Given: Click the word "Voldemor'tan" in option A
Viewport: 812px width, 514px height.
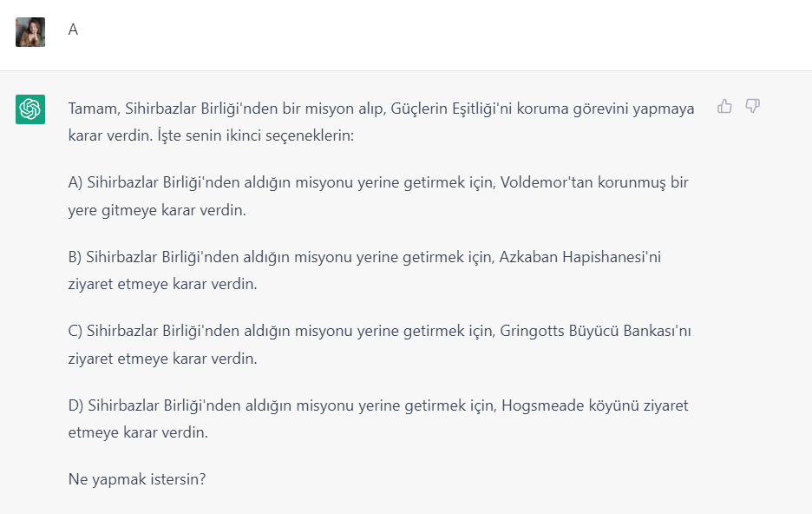Looking at the screenshot, I should [547, 182].
